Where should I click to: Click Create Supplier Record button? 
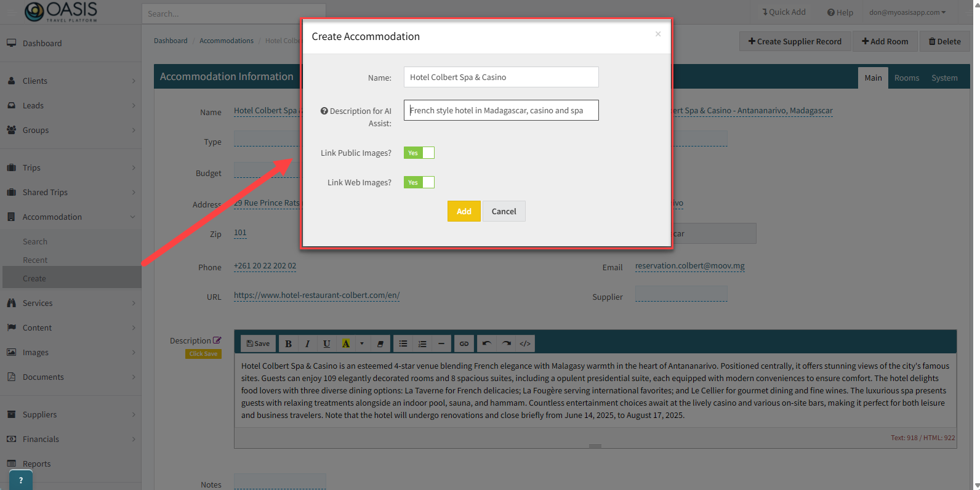(795, 41)
